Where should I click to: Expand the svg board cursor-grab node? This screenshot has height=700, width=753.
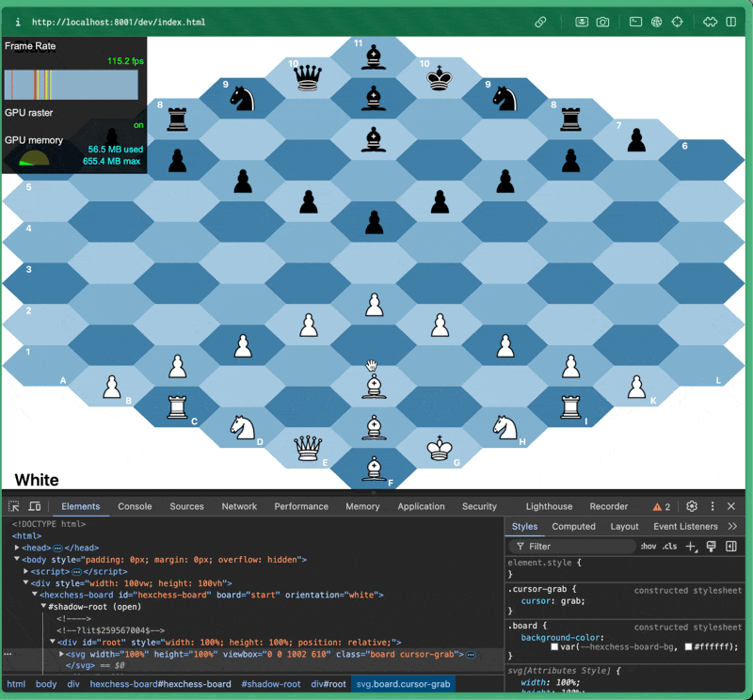(61, 654)
